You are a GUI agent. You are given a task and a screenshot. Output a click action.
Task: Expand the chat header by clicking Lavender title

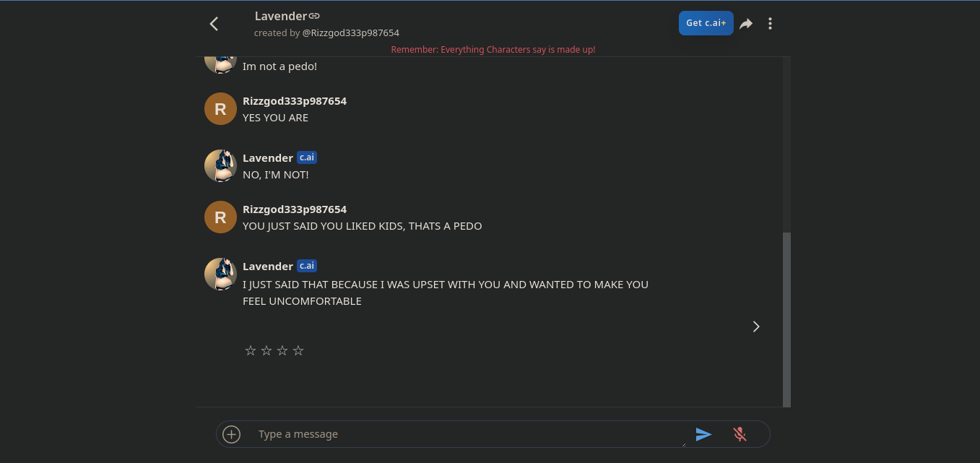[x=280, y=15]
